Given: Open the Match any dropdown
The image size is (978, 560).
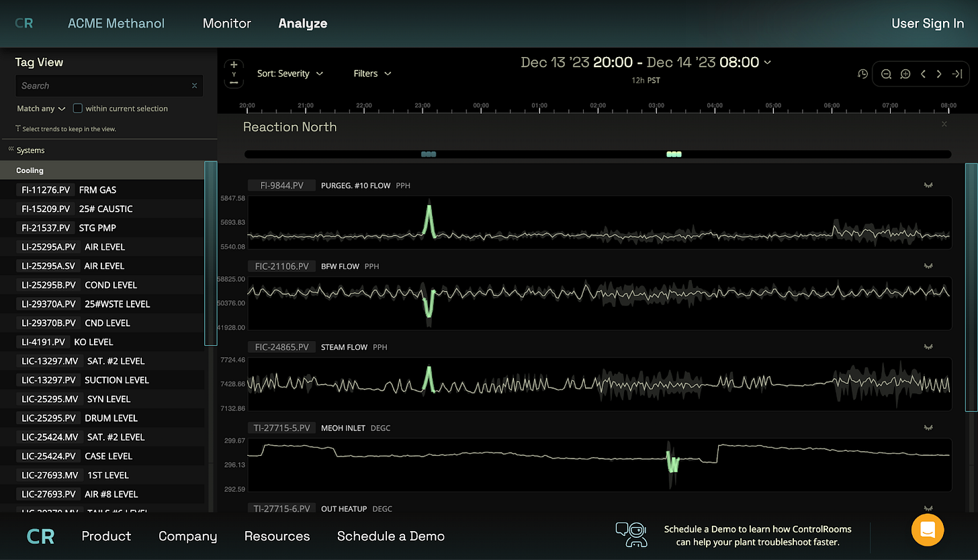Looking at the screenshot, I should click(41, 108).
